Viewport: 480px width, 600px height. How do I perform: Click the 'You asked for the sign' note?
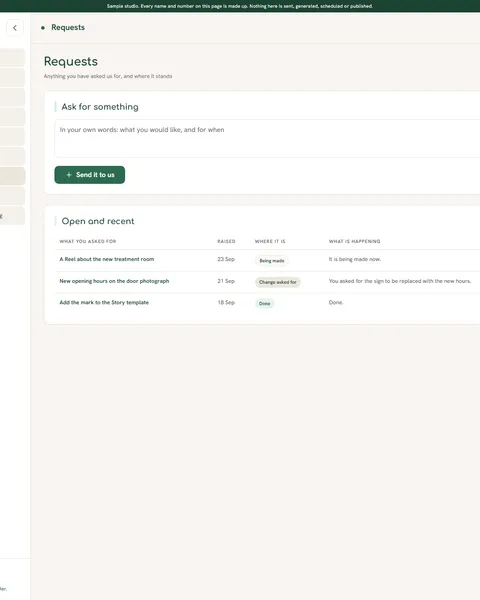400,281
